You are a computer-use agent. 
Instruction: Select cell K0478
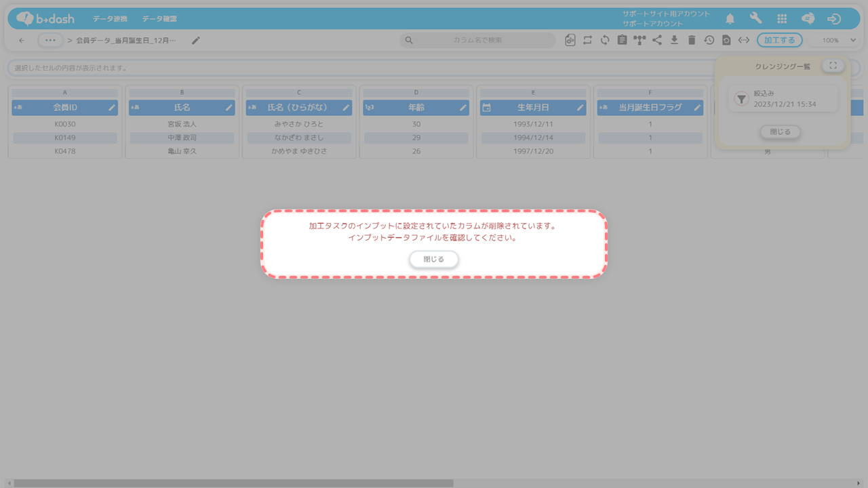(x=65, y=151)
